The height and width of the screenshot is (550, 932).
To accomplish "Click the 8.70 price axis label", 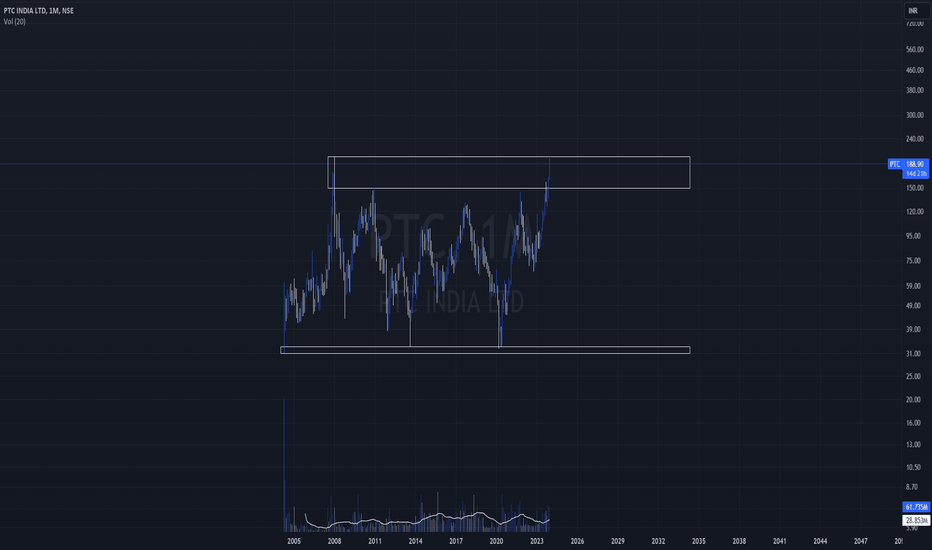I will [912, 487].
